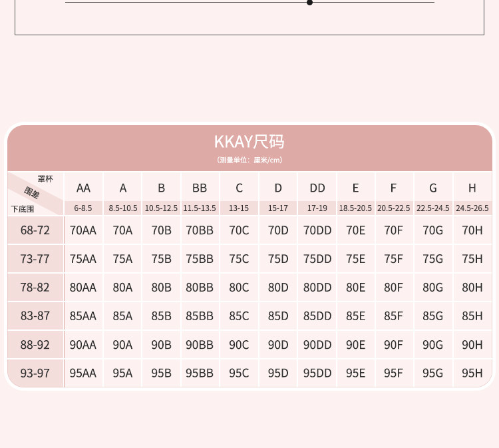The height and width of the screenshot is (448, 499).
Task: Click the 10.5-12.5 difference range cell
Action: pyautogui.click(x=161, y=208)
